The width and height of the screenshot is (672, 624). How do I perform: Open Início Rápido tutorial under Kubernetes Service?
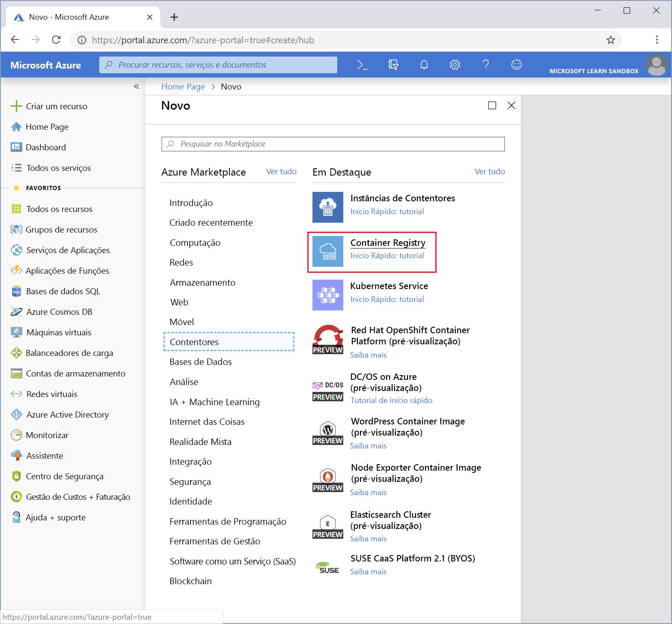(x=387, y=299)
